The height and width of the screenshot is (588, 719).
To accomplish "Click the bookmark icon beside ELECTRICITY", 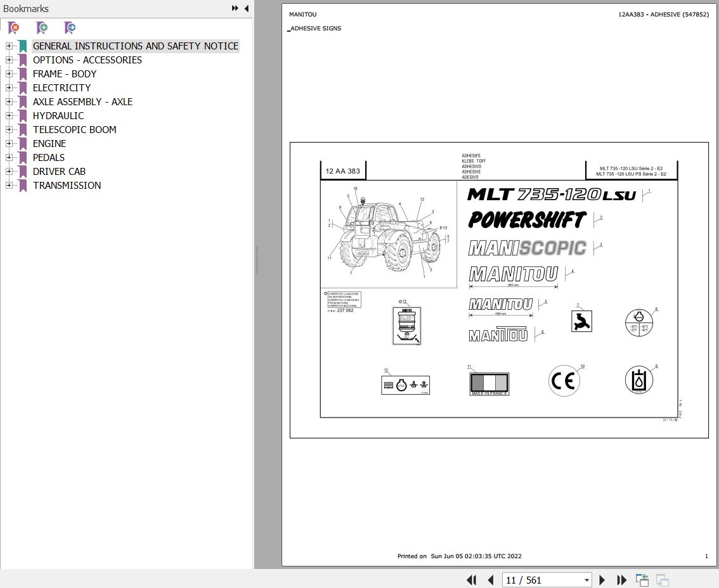I will 22,88.
